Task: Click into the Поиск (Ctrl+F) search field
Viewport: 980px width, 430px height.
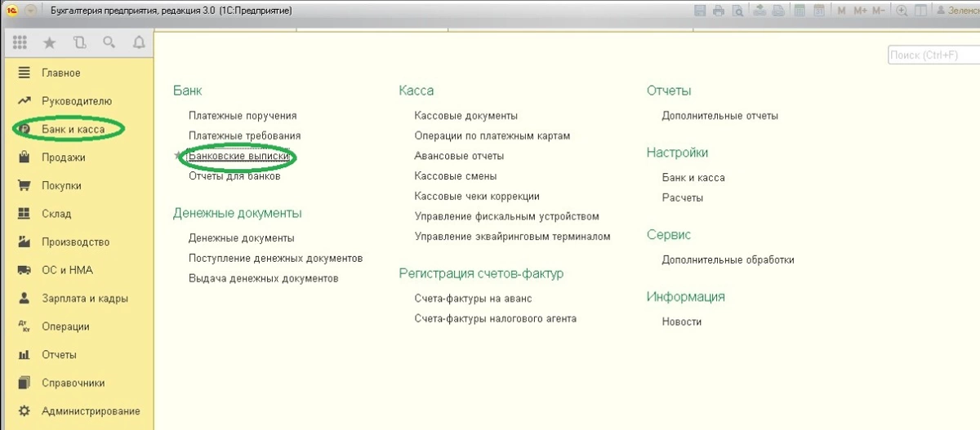Action: coord(933,55)
